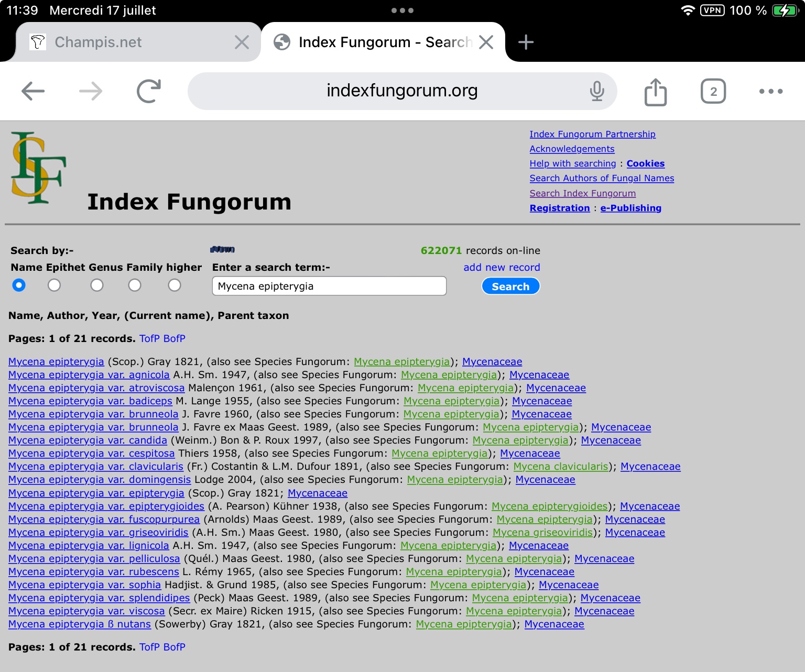Image resolution: width=805 pixels, height=672 pixels.
Task: Open the share sheet icon
Action: [655, 92]
